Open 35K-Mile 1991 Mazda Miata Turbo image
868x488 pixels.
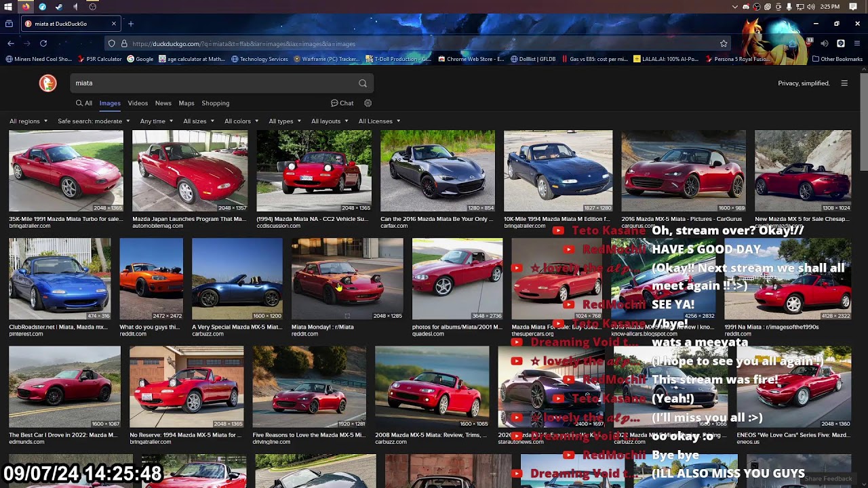click(66, 171)
